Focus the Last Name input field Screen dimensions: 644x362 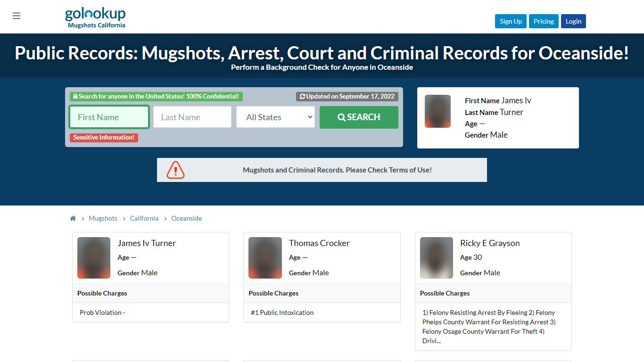pyautogui.click(x=192, y=117)
